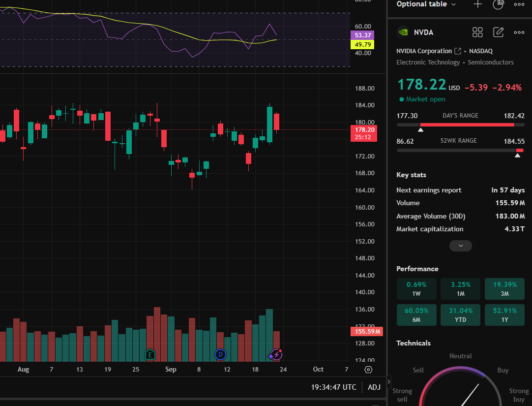
Task: Click the NVIDIA Corporation name link
Action: [x=424, y=51]
